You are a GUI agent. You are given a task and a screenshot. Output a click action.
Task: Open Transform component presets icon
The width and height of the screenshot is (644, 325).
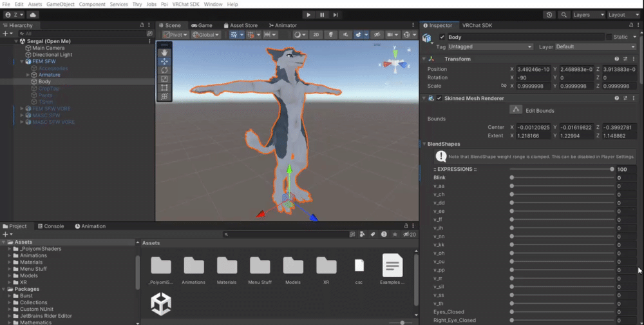625,59
